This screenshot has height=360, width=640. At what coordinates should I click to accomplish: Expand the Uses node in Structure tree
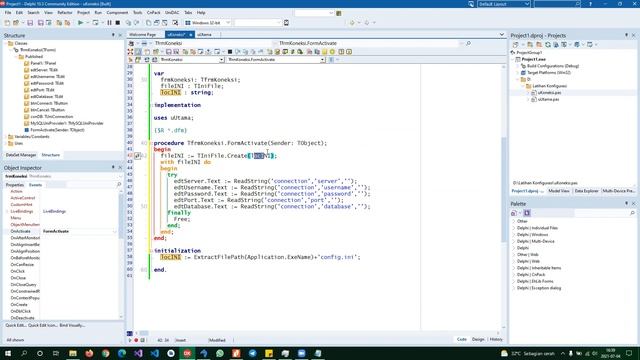[5, 143]
